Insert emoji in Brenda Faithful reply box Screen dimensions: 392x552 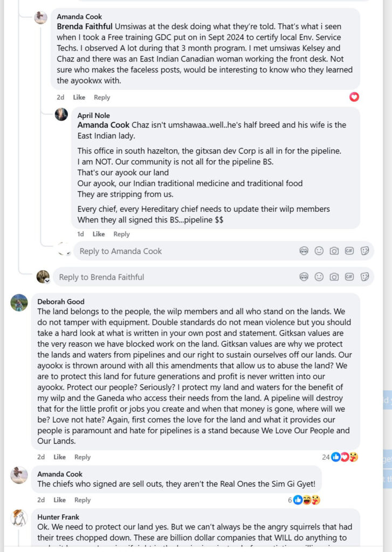click(x=319, y=277)
